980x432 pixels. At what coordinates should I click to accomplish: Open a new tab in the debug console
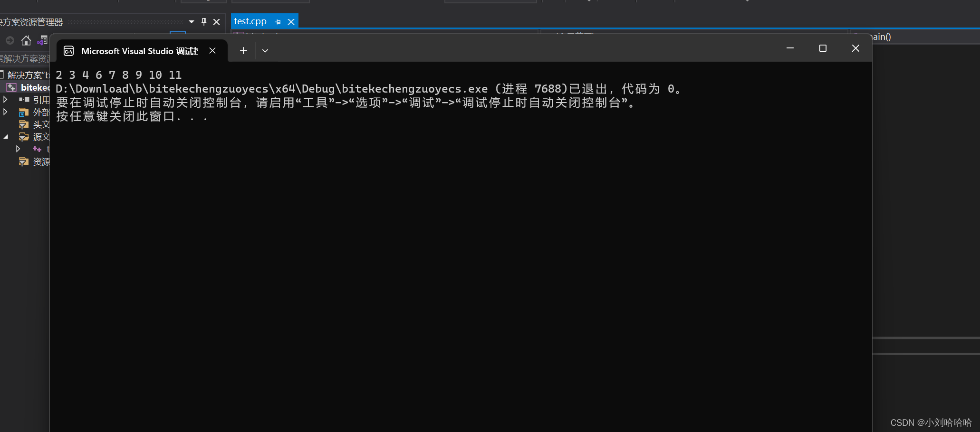click(x=243, y=50)
